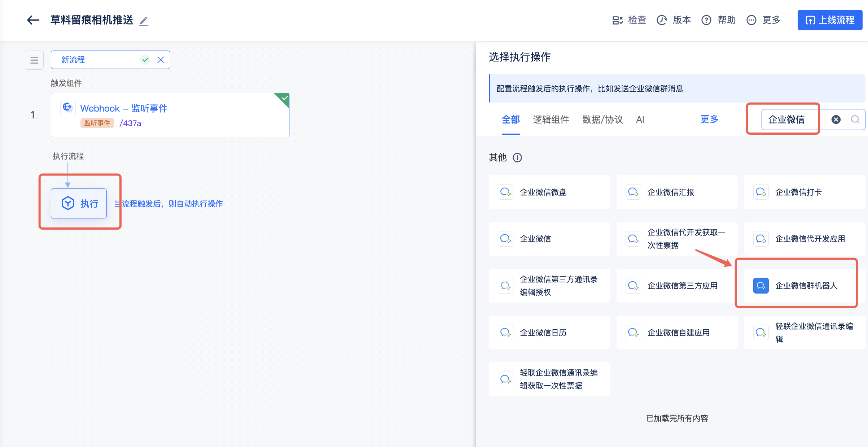Select the 执行 action node
Image resolution: width=868 pixels, height=447 pixels.
(79, 203)
